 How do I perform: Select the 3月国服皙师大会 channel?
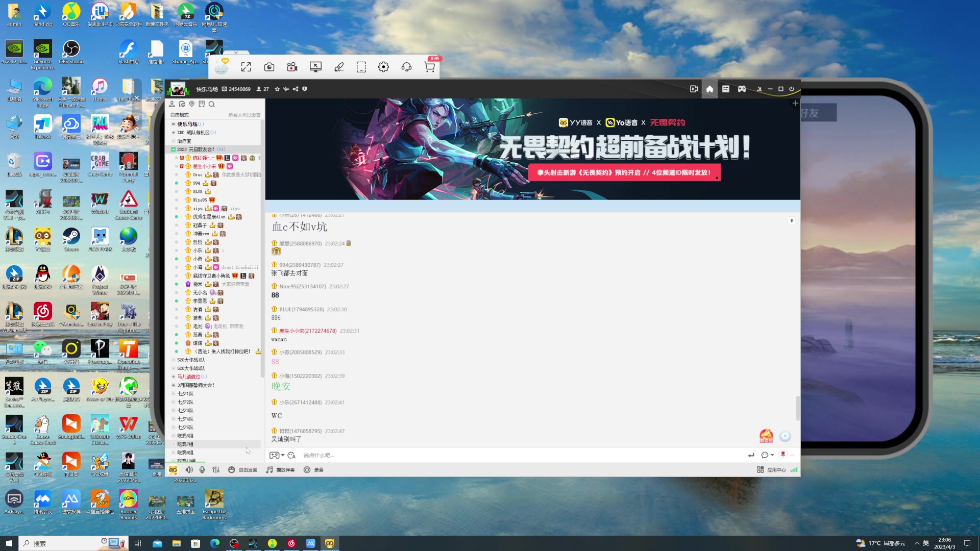click(195, 385)
